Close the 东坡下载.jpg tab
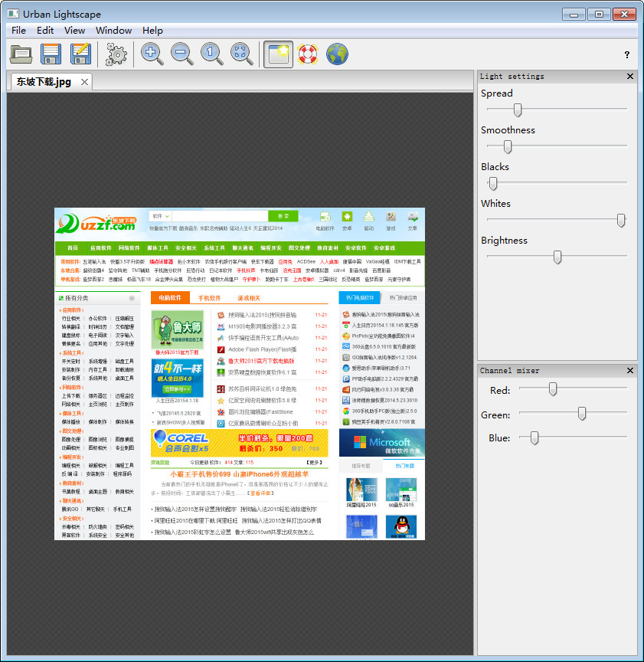644x662 pixels. [84, 82]
